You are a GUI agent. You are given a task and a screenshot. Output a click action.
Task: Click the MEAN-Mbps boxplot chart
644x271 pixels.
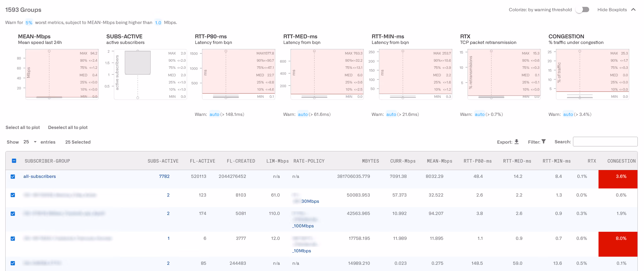pyautogui.click(x=62, y=74)
